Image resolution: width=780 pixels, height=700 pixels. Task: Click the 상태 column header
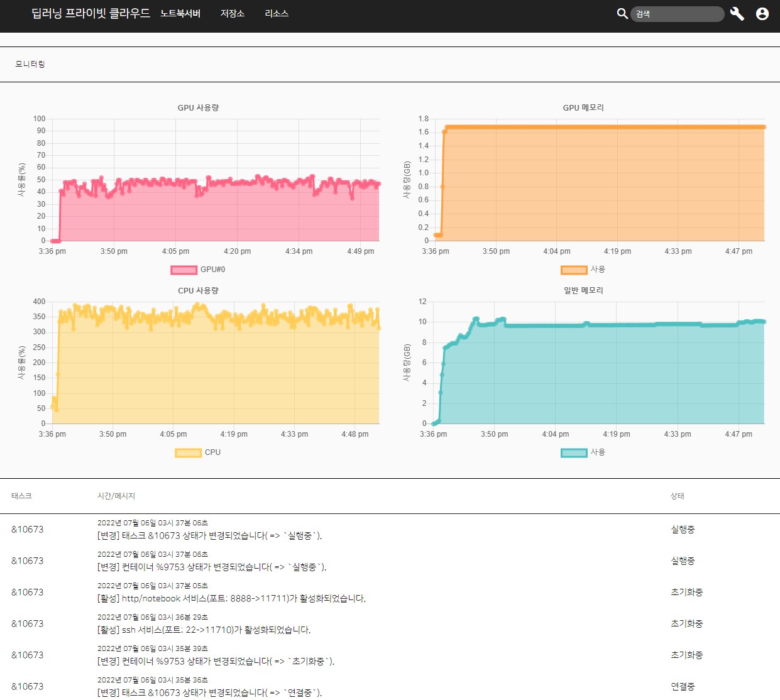click(x=678, y=496)
